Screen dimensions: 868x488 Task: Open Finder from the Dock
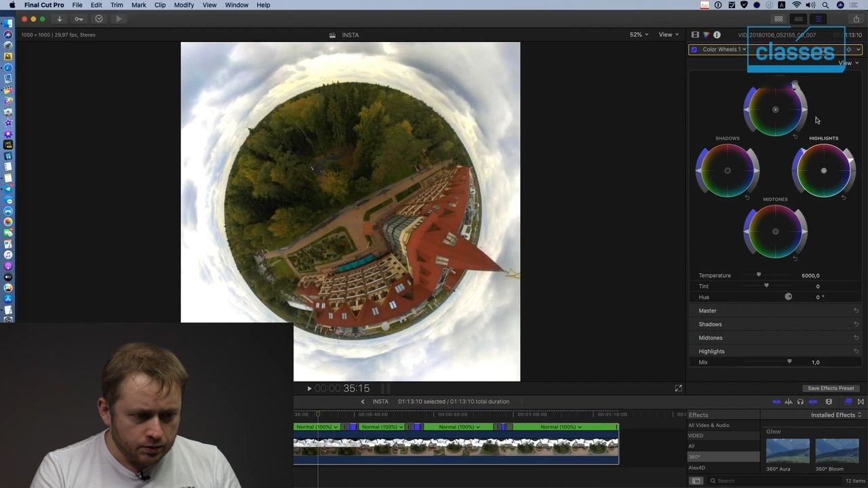[8, 24]
